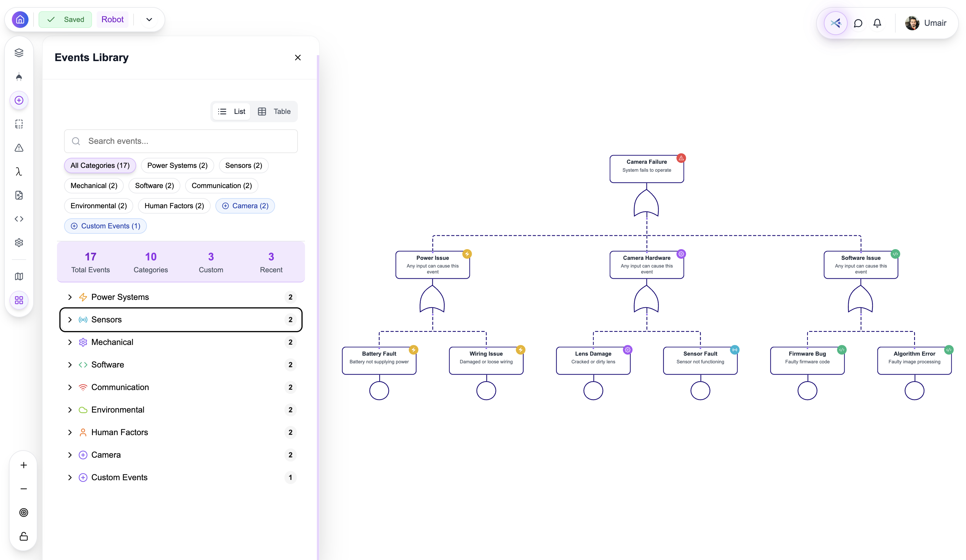Open the dropdown next to Robot
Viewport: 966px width, 560px height.
[x=149, y=19]
